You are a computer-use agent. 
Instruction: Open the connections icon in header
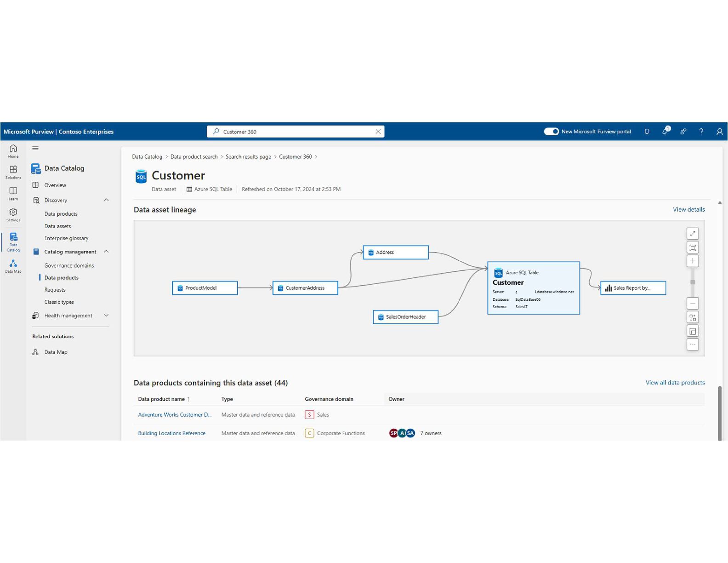pos(683,132)
